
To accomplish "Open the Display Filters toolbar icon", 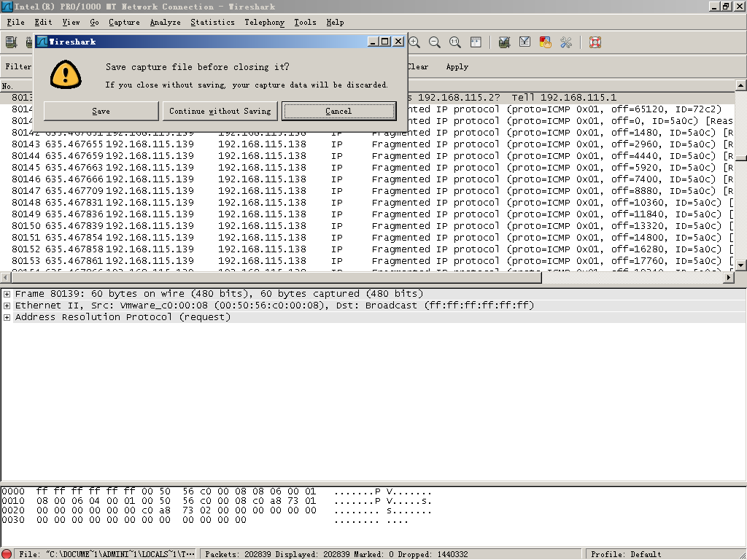I will [x=525, y=42].
